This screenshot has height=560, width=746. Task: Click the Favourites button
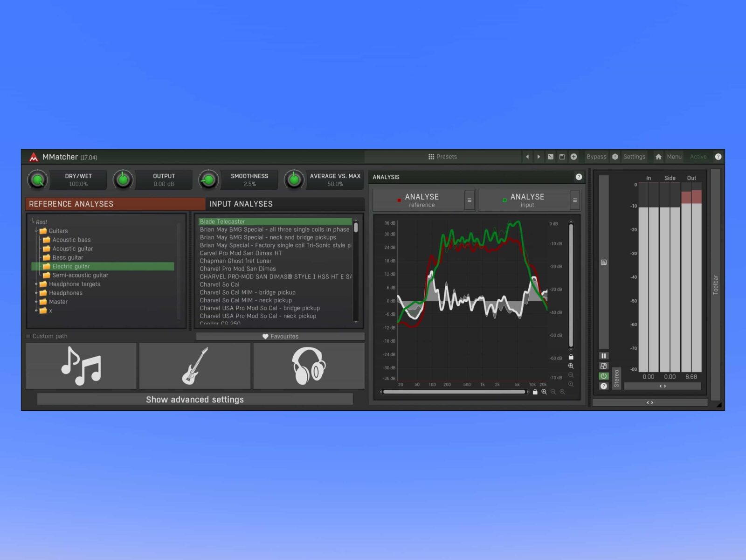pyautogui.click(x=280, y=336)
